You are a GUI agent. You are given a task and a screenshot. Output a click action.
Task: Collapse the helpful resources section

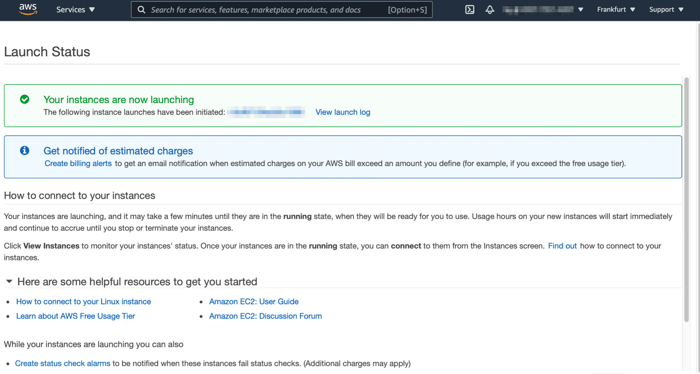coord(9,282)
